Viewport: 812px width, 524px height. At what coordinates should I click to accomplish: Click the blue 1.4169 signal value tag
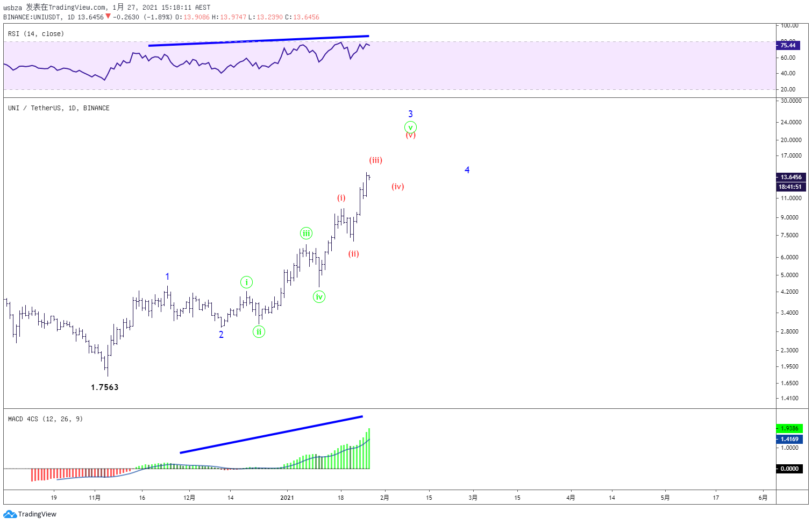(789, 439)
